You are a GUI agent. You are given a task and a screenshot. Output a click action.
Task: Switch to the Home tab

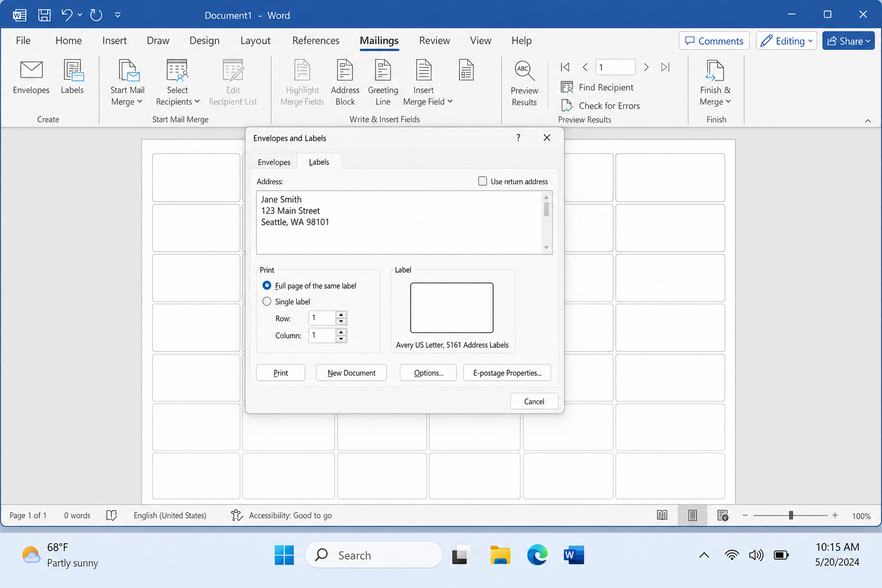[68, 41]
